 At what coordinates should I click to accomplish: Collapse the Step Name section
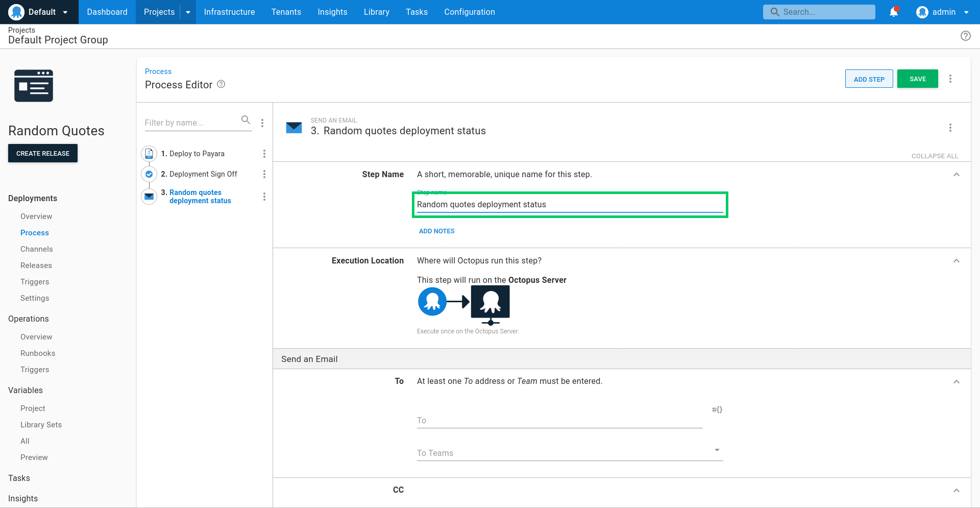tap(957, 175)
